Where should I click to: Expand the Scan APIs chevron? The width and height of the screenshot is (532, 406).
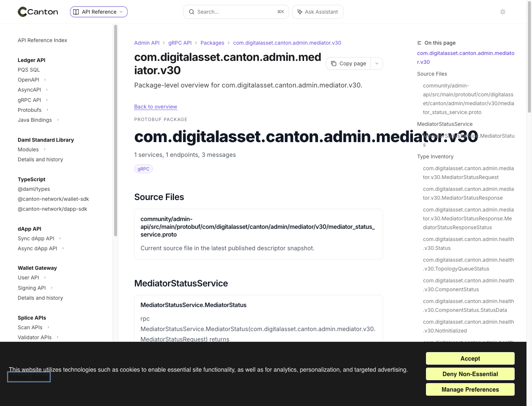48,327
